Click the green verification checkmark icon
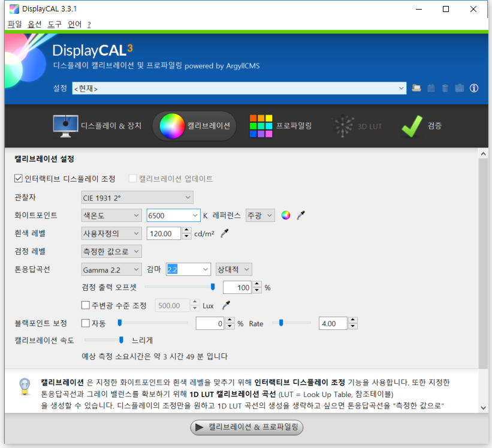This screenshot has width=492, height=448. pos(412,126)
